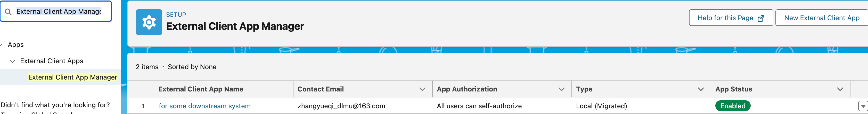Open the "for some downstream system" app link
The height and width of the screenshot is (114, 868).
pyautogui.click(x=204, y=106)
